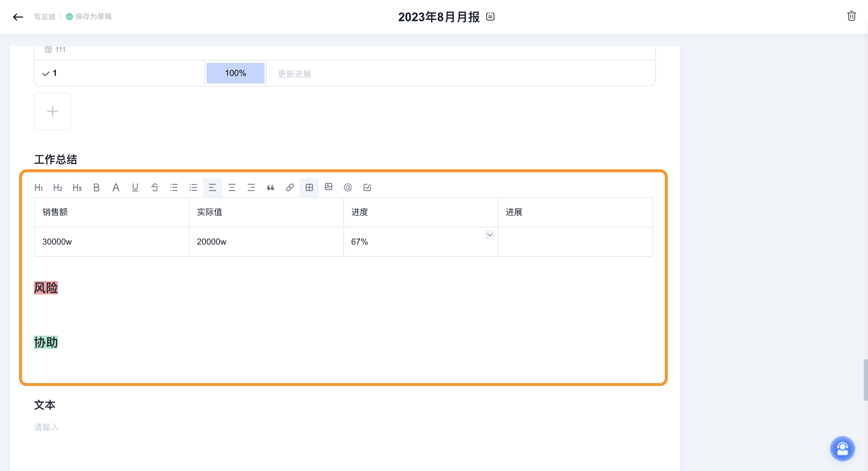This screenshot has height=471, width=868.
Task: Click the 更新进展 input field
Action: click(x=461, y=74)
